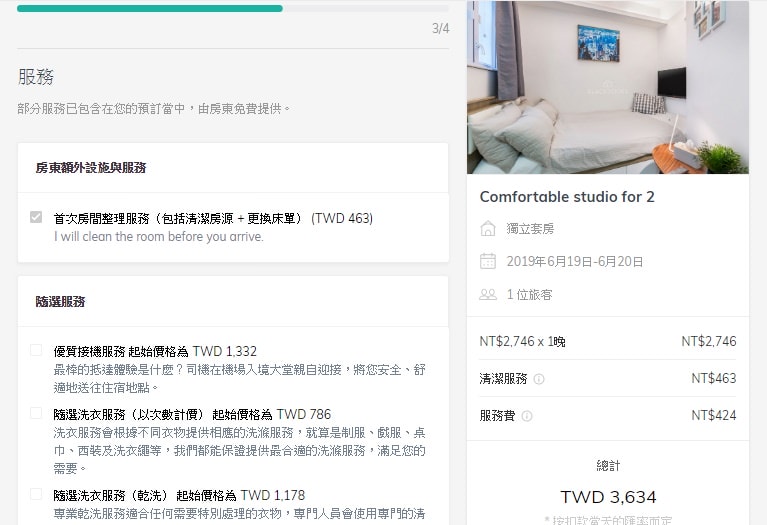
Task: Click the calendar icon next to the dates
Action: pyautogui.click(x=488, y=261)
